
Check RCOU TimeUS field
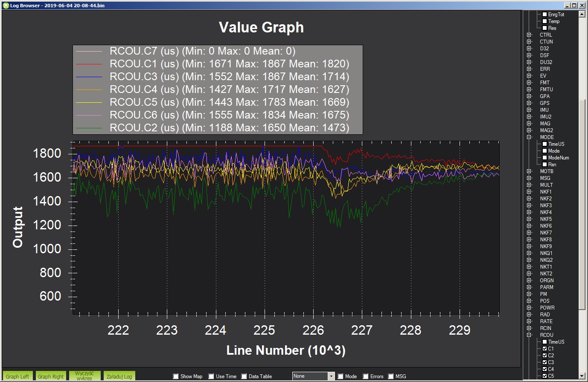coord(545,341)
